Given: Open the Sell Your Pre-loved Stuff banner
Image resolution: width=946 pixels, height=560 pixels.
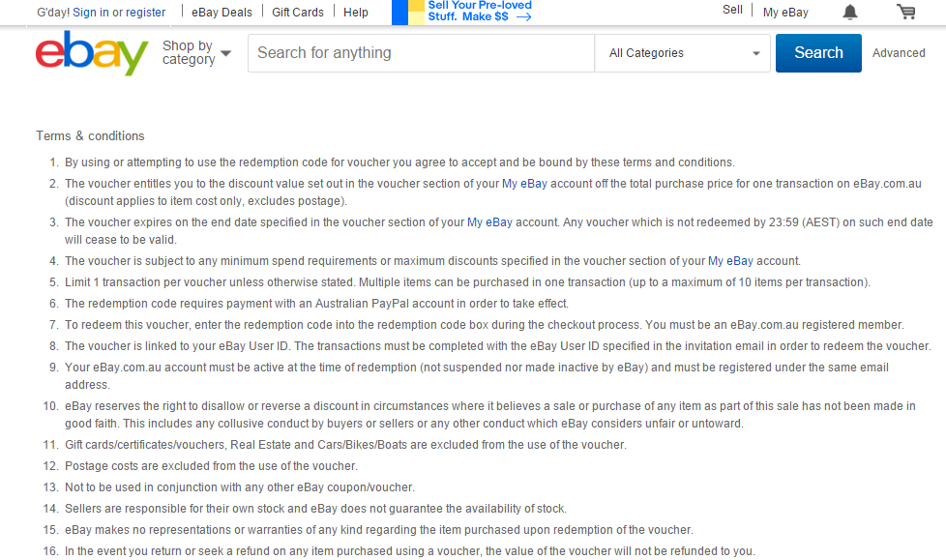Looking at the screenshot, I should [462, 12].
